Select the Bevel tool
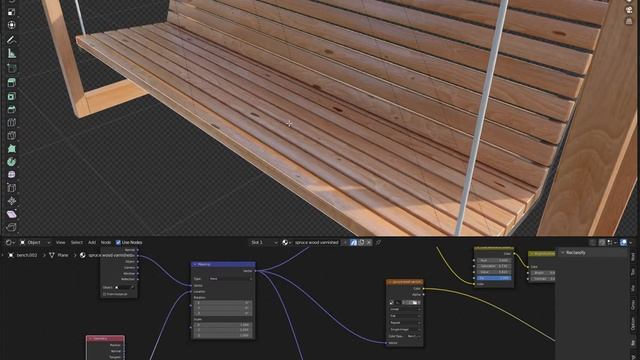This screenshot has height=360, width=640. [x=11, y=109]
